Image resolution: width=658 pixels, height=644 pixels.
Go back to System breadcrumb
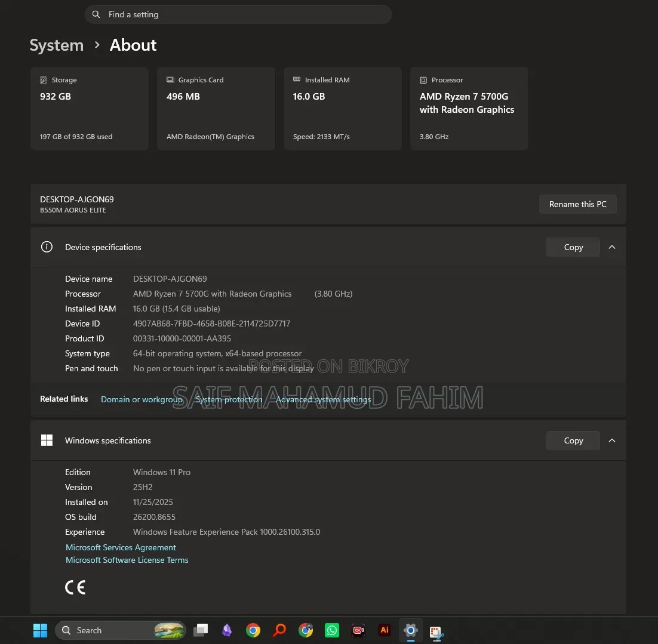[57, 45]
